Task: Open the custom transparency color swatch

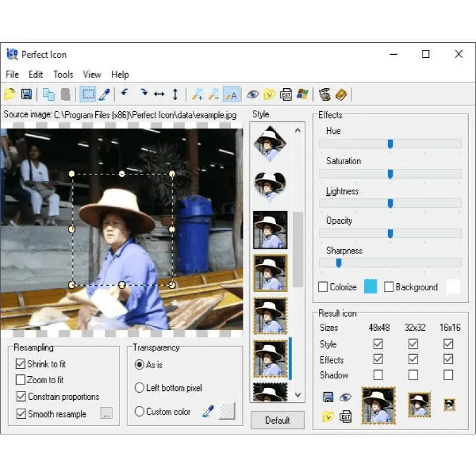Action: coord(227,411)
